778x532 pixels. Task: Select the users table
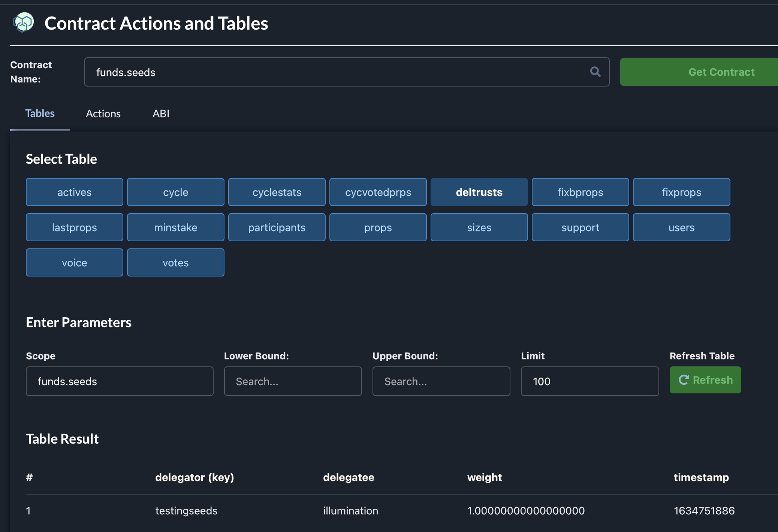pos(681,227)
